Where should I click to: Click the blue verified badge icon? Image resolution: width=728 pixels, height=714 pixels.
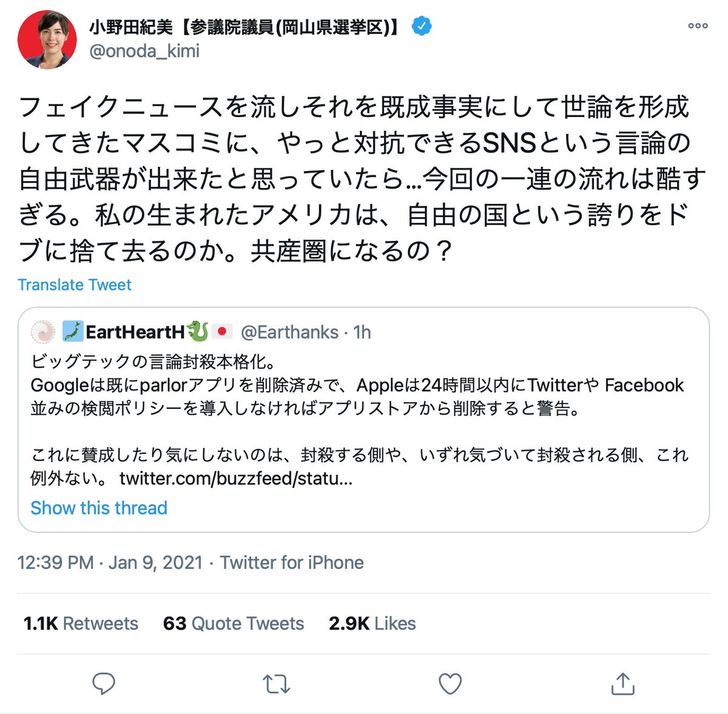422,26
